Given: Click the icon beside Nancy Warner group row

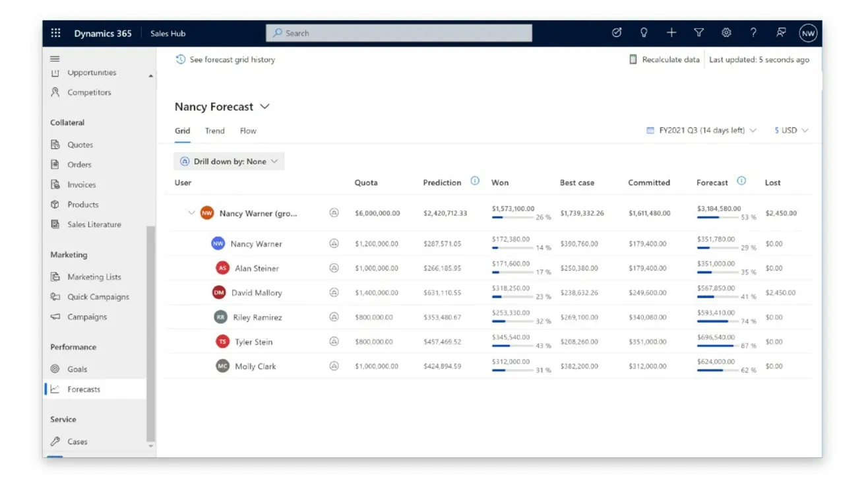Looking at the screenshot, I should [334, 213].
